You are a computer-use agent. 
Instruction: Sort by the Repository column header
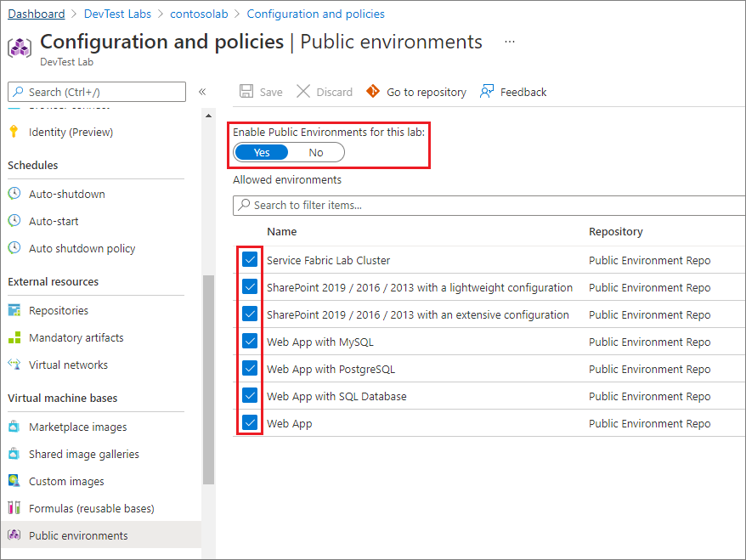[x=616, y=231]
